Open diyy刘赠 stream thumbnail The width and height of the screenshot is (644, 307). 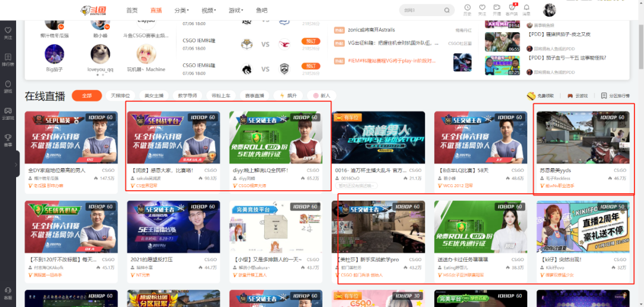click(x=275, y=138)
